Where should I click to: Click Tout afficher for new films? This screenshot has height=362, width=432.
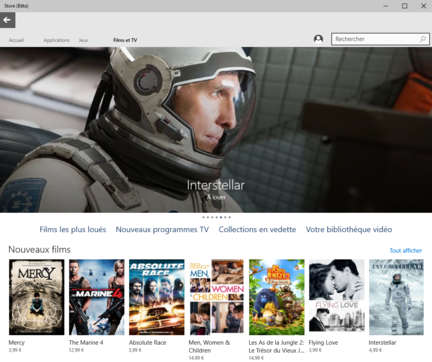[x=406, y=250]
